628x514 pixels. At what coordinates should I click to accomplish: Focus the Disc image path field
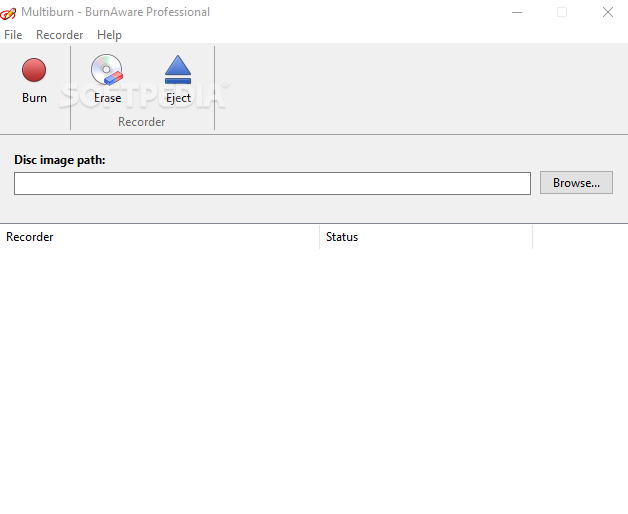272,183
